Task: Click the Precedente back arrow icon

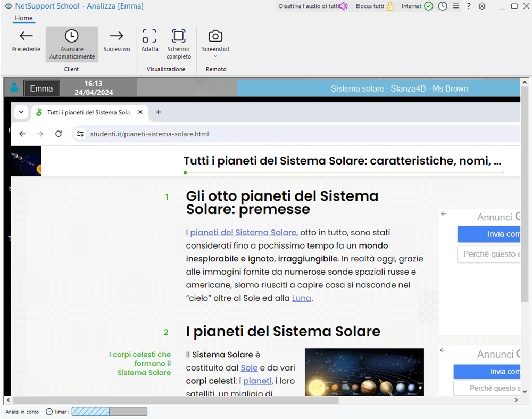Action: point(26,36)
